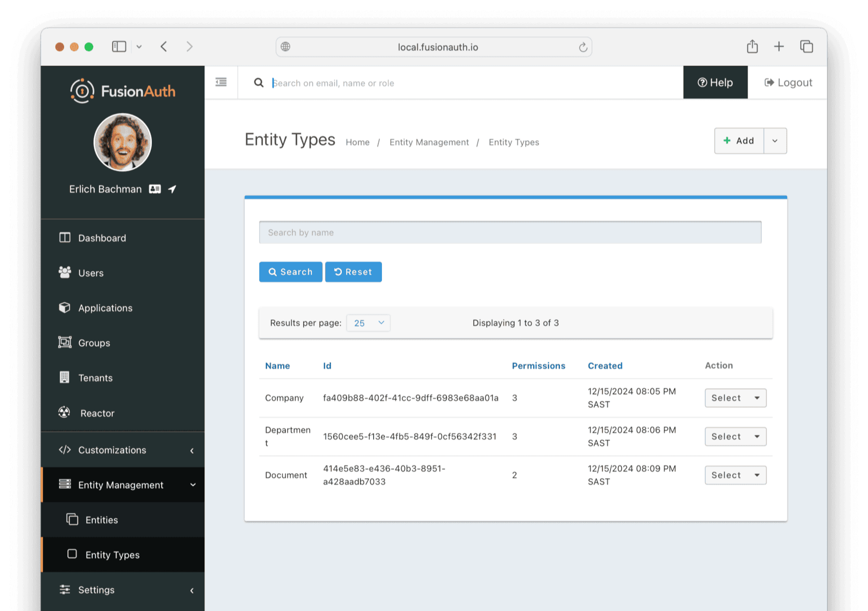Open Entities in the sidebar
Image resolution: width=868 pixels, height=611 pixels.
click(x=101, y=520)
